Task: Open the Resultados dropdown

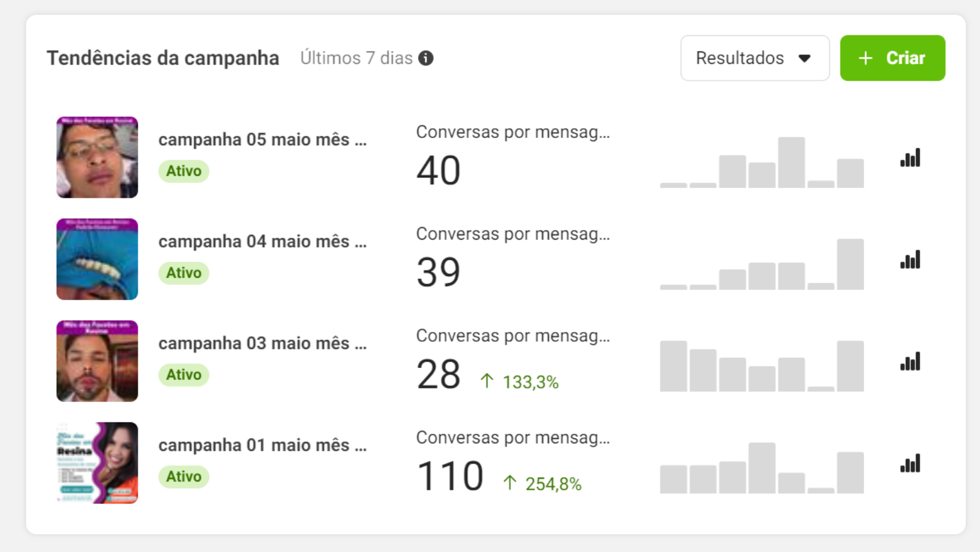Action: [754, 58]
